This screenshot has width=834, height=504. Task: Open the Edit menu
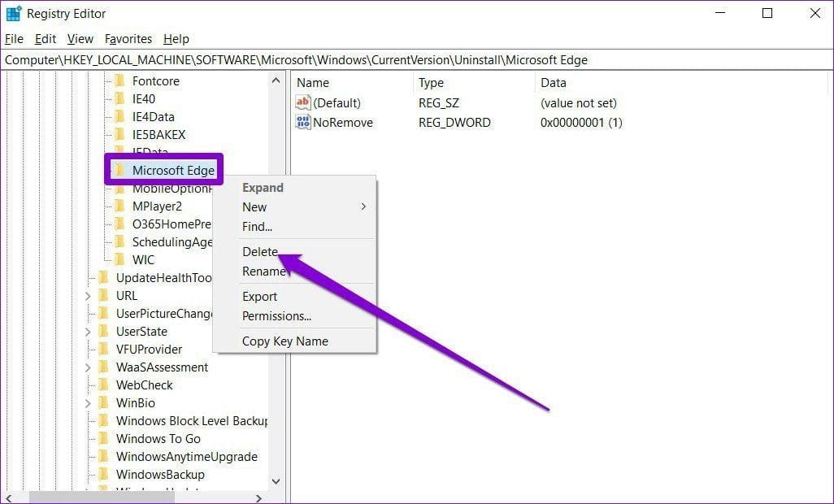coord(46,39)
